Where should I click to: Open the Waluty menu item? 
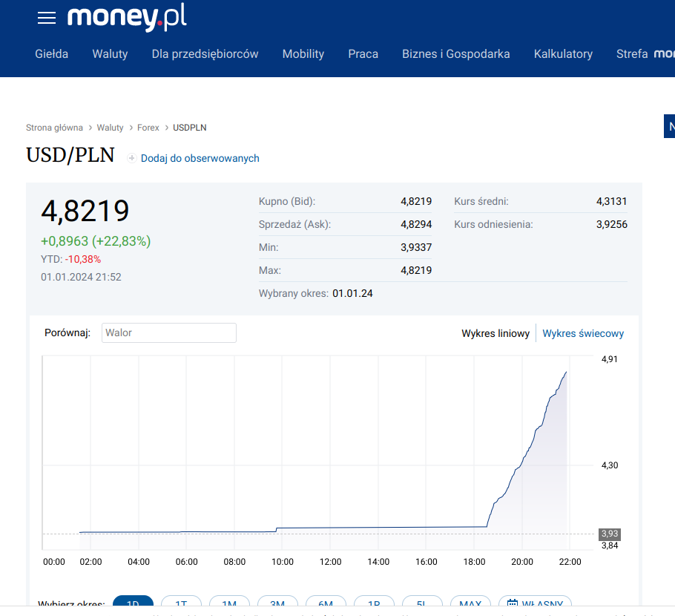[x=110, y=53]
